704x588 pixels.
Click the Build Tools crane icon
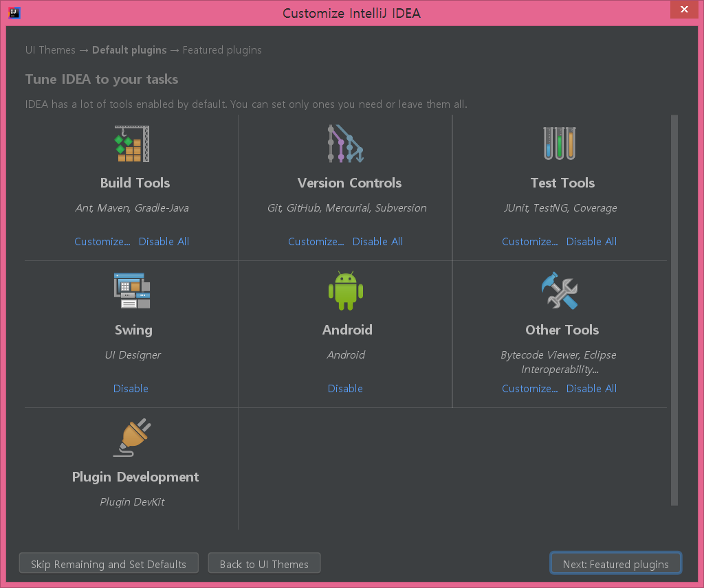(132, 144)
